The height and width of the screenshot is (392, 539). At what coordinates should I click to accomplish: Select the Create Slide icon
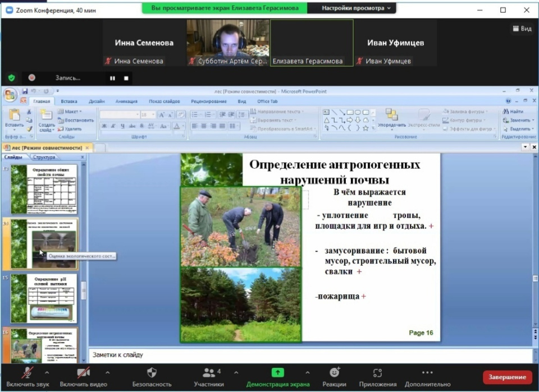click(x=48, y=115)
